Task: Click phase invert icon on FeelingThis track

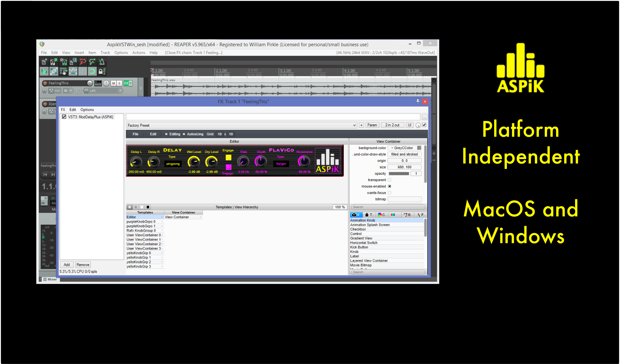Action: click(44, 91)
